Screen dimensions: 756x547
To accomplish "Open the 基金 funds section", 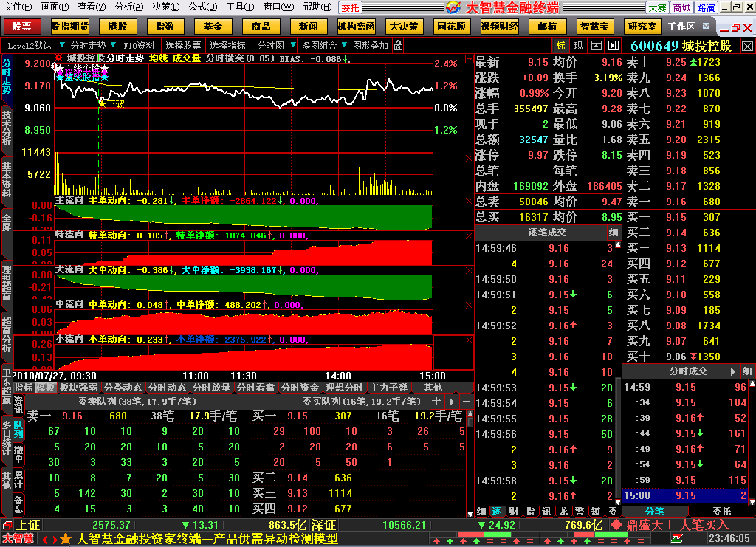I will (213, 27).
